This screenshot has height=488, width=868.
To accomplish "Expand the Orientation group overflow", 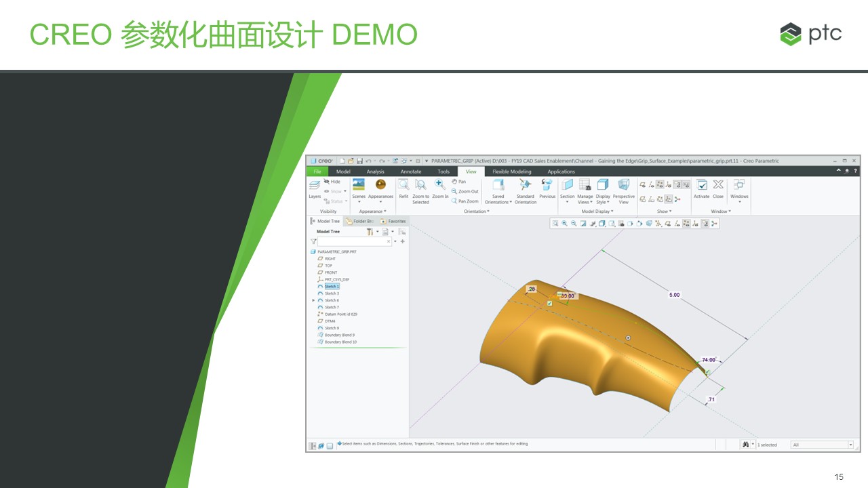I will pos(477,211).
